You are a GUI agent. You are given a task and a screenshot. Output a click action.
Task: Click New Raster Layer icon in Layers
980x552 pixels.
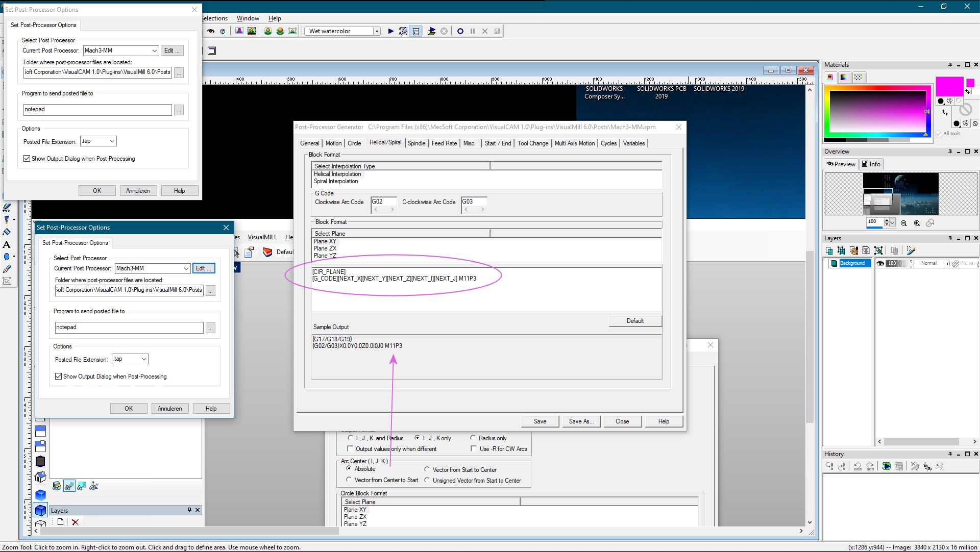(x=829, y=250)
